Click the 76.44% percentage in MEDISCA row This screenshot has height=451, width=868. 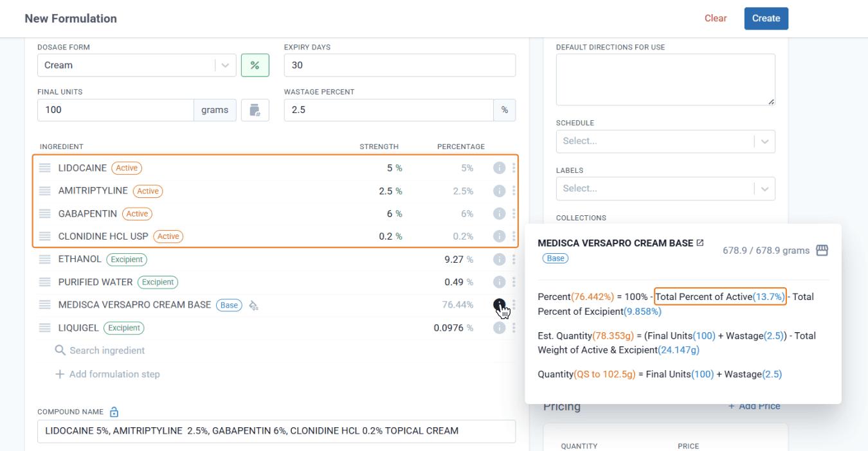(x=458, y=305)
